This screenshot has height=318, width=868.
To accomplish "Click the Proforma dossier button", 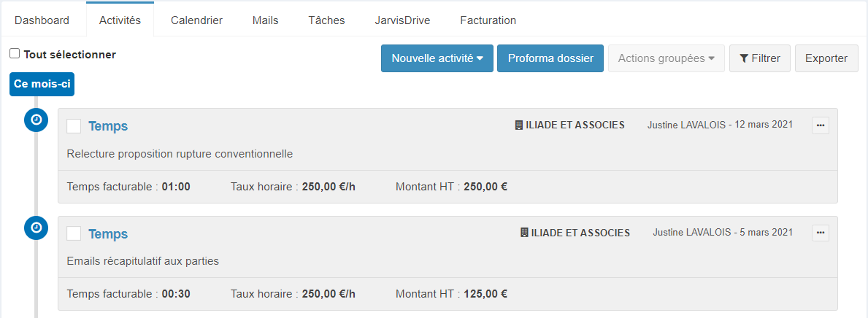I will click(550, 58).
